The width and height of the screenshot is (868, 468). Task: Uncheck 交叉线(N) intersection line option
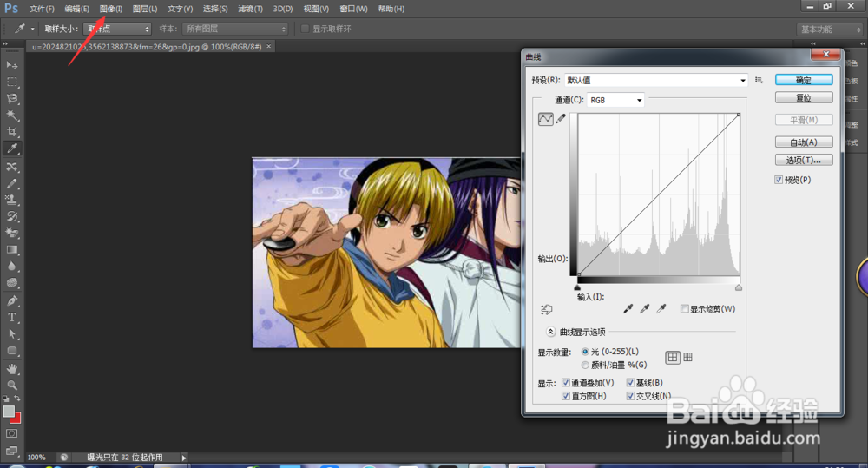630,396
